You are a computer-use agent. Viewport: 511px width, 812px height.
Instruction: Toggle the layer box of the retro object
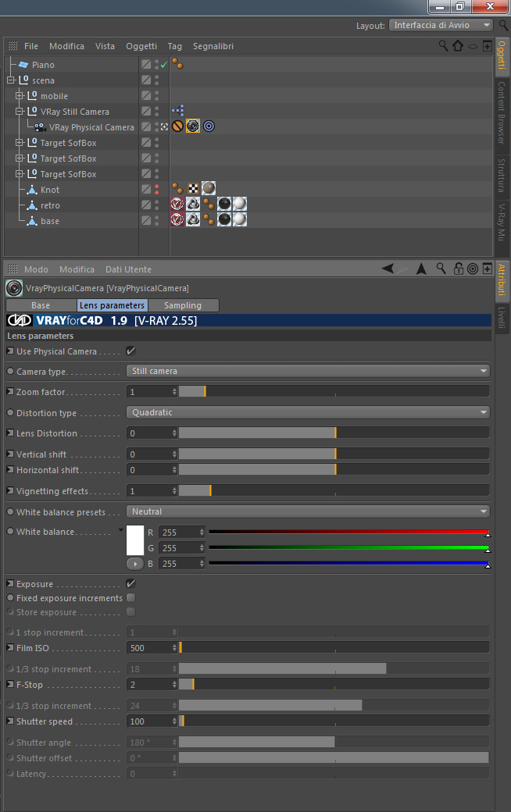pos(146,205)
